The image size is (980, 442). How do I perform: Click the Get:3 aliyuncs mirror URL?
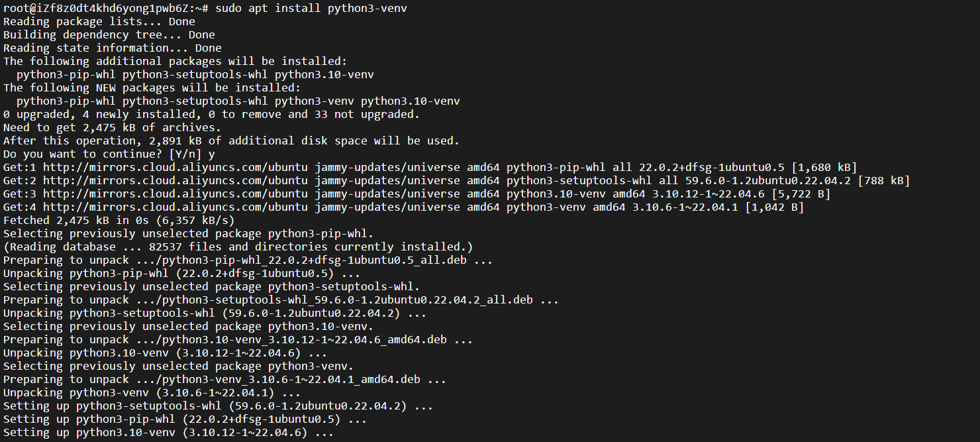coord(175,194)
